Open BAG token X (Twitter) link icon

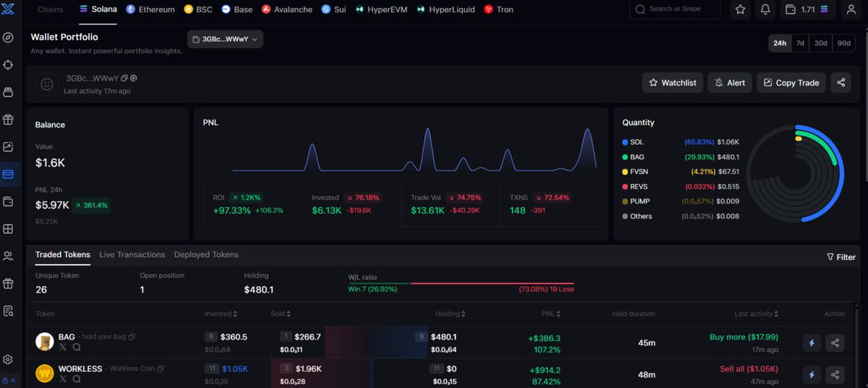[x=63, y=348]
